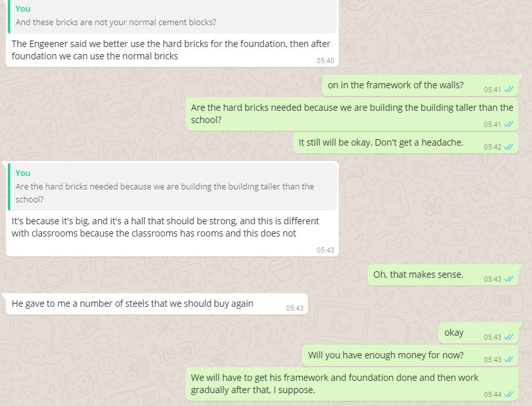Click the 05:40 timestamp on Engeener message

click(x=325, y=61)
